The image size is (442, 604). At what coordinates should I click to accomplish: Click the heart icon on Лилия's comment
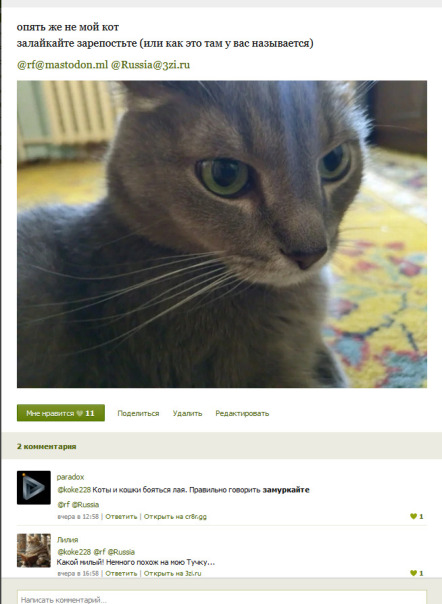click(x=413, y=573)
